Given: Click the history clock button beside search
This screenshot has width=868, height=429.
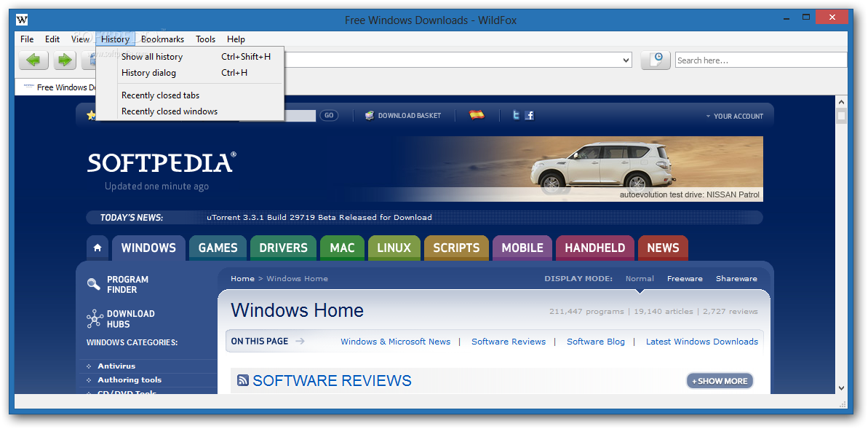Looking at the screenshot, I should point(656,60).
